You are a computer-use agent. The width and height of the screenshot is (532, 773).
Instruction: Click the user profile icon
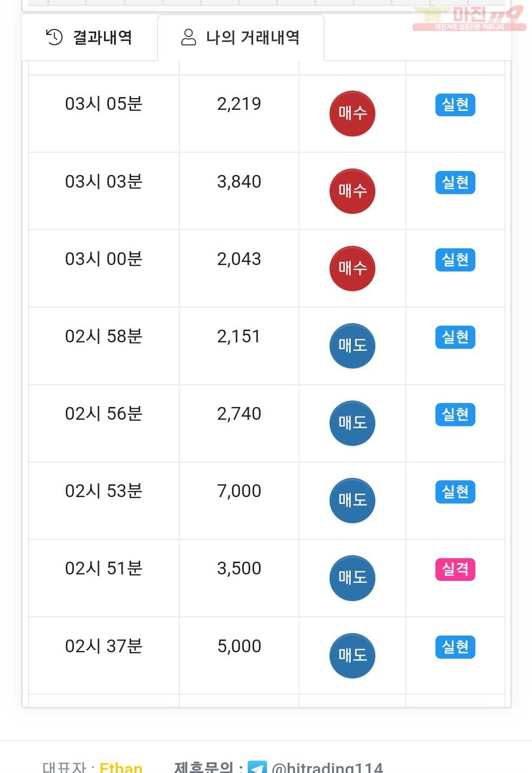click(189, 37)
